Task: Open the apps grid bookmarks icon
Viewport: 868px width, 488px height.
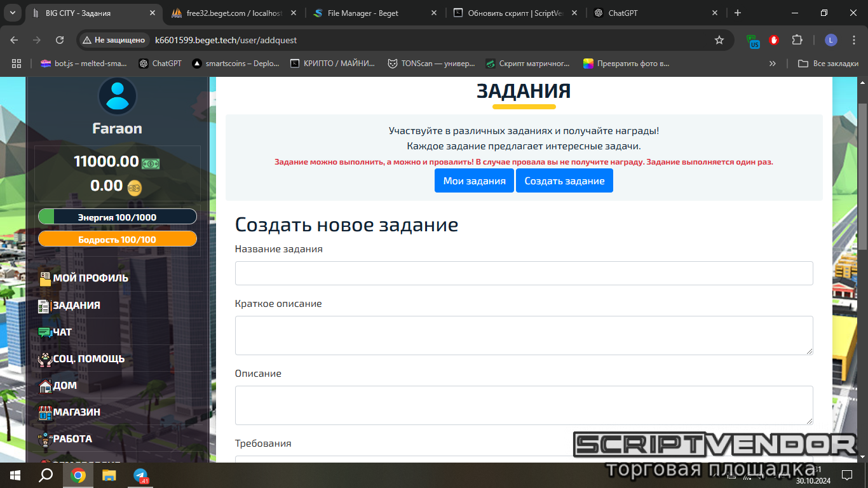Action: click(17, 64)
